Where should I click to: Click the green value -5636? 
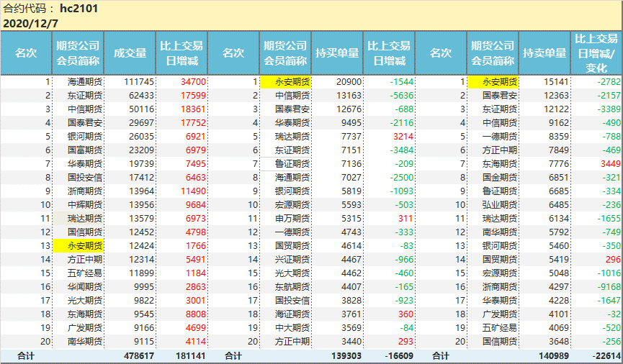pyautogui.click(x=402, y=95)
